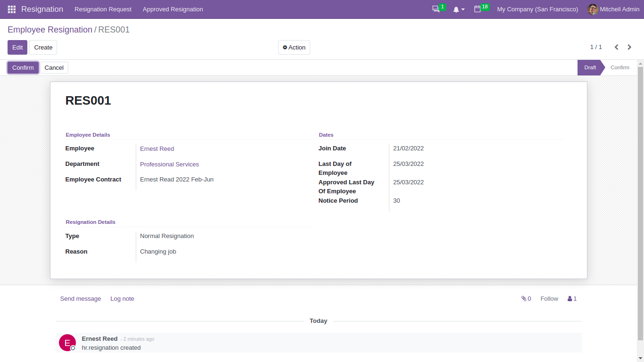Open the Professional Services department link
The height and width of the screenshot is (362, 644).
(169, 164)
